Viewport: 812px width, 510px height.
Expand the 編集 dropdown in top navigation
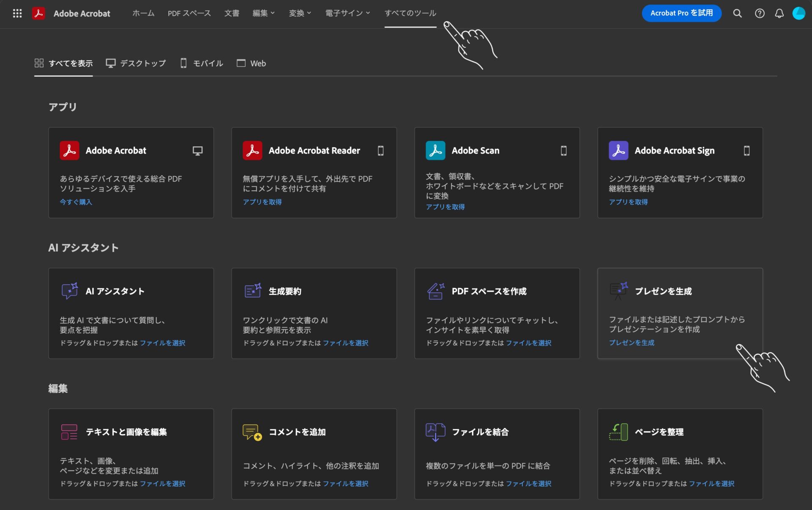(263, 14)
